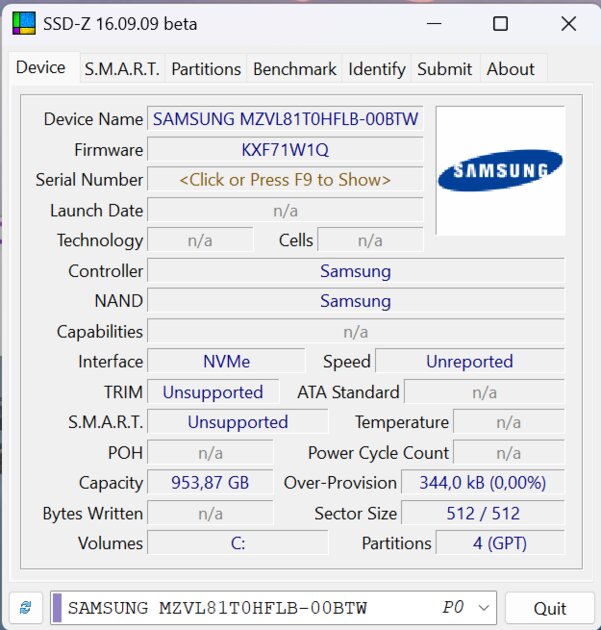Click the Samsung logo image
The width and height of the screenshot is (601, 630).
tap(500, 171)
